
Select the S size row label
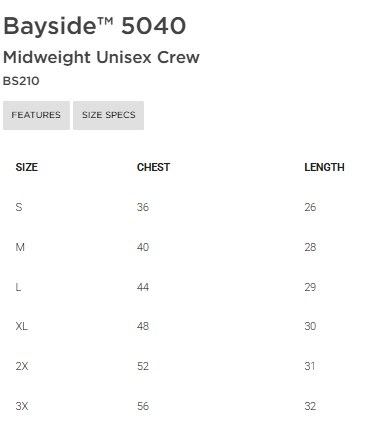(x=19, y=207)
